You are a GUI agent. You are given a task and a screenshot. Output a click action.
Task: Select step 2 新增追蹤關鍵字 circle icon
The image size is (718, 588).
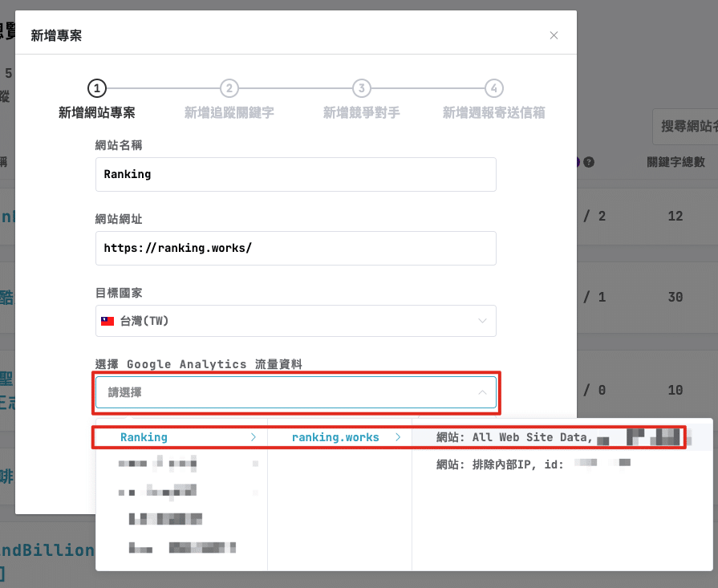click(x=229, y=89)
